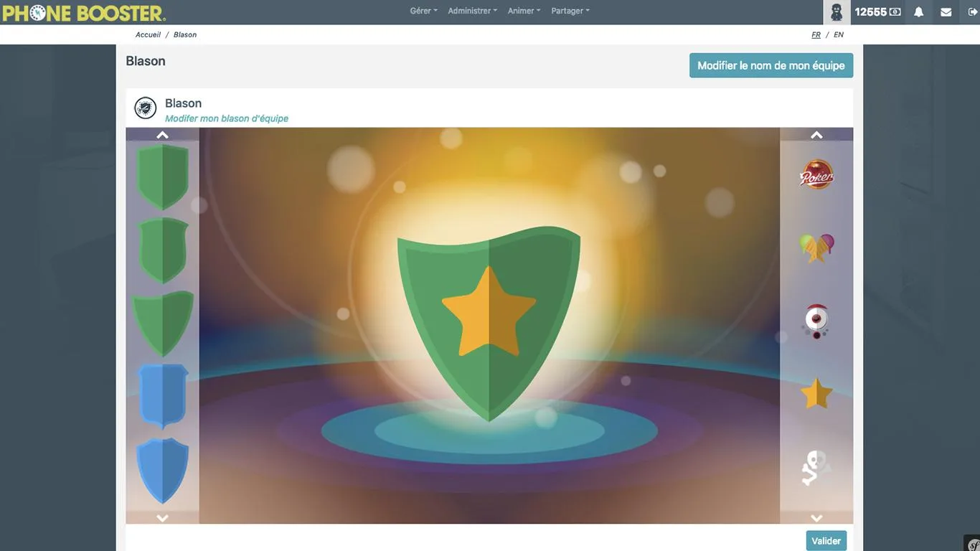
Task: Open the user avatar profile icon
Action: click(x=837, y=12)
